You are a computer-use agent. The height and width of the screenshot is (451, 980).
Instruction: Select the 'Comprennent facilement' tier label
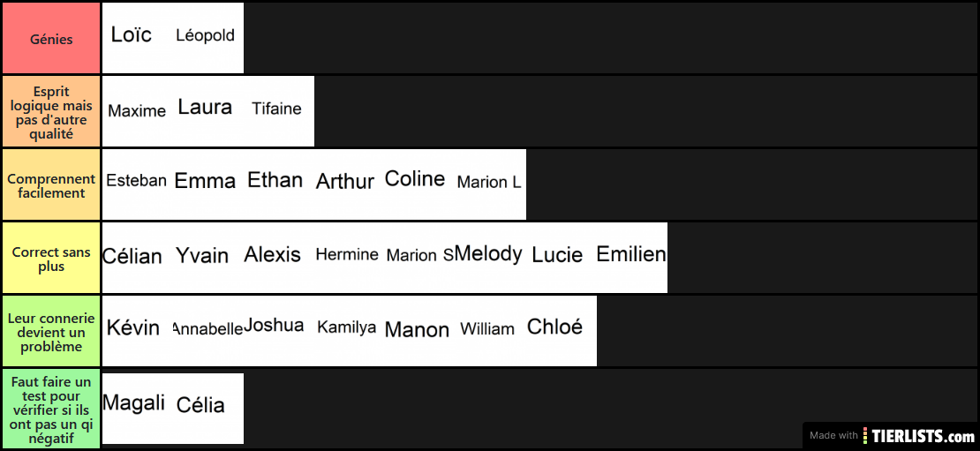pyautogui.click(x=51, y=184)
